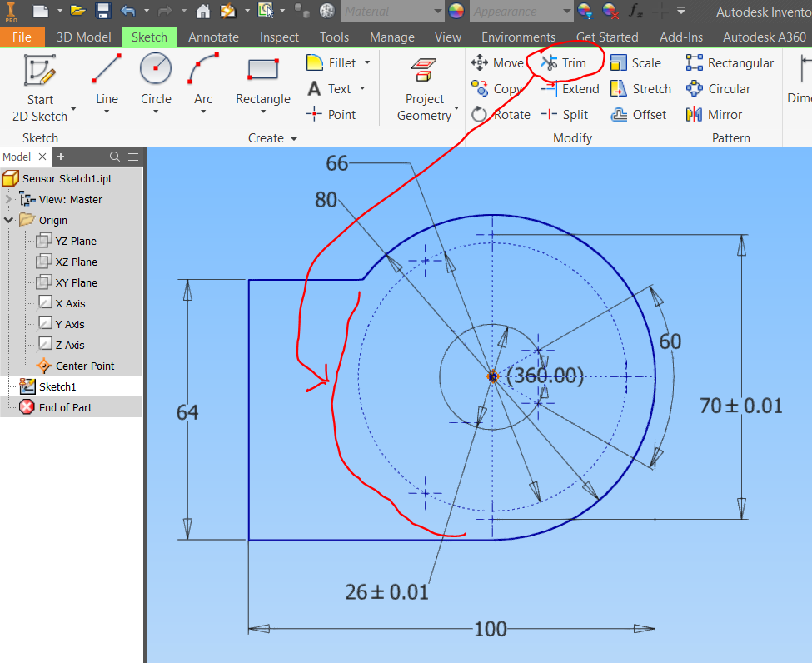Click the appearance color sphere swatch
This screenshot has height=663, width=812.
pyautogui.click(x=456, y=12)
